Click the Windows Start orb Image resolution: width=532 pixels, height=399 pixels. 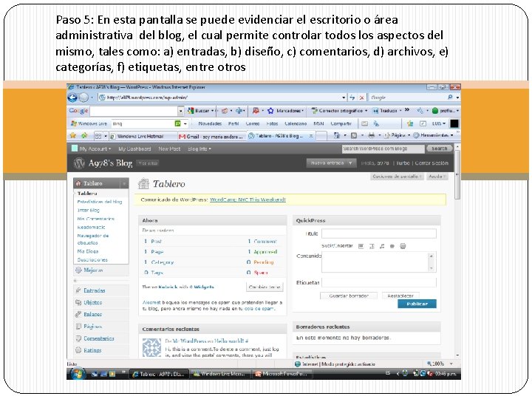[77, 374]
